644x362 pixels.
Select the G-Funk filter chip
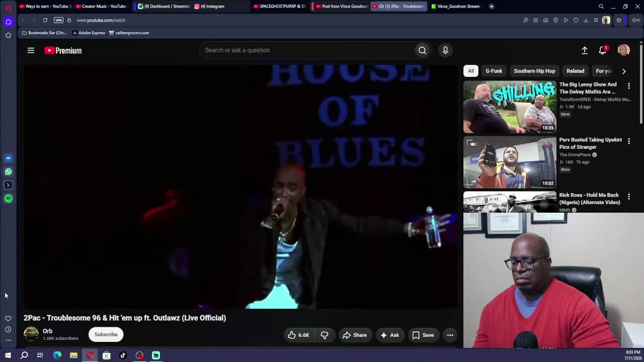pos(494,71)
